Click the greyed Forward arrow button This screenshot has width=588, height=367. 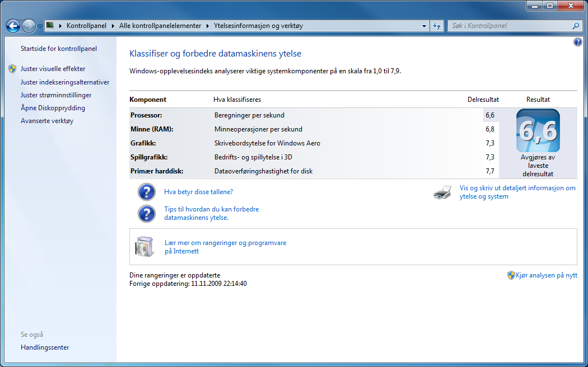pyautogui.click(x=29, y=26)
